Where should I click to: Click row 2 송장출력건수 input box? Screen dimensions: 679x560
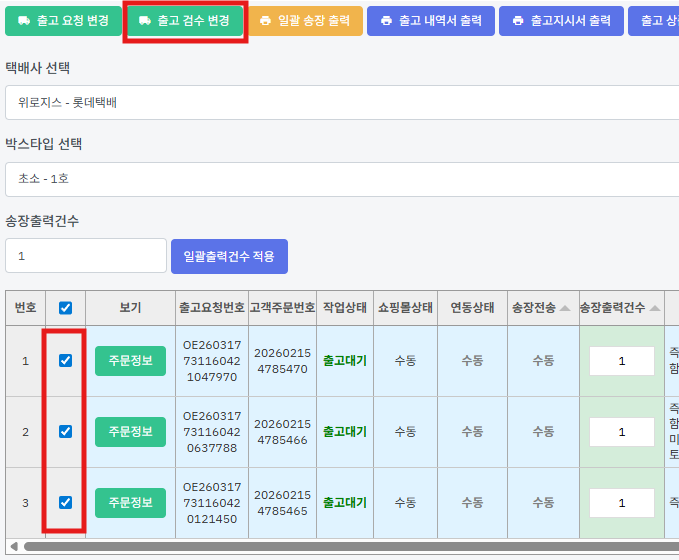point(621,432)
